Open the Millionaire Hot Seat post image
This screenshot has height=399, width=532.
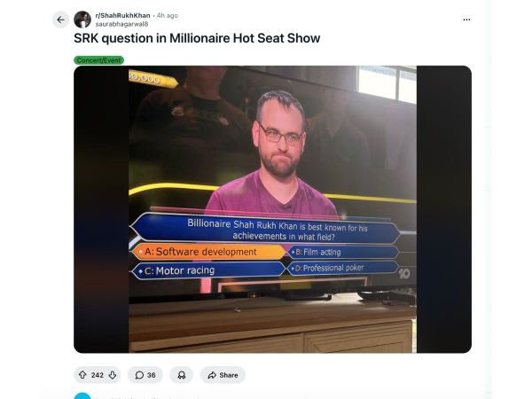[272, 209]
